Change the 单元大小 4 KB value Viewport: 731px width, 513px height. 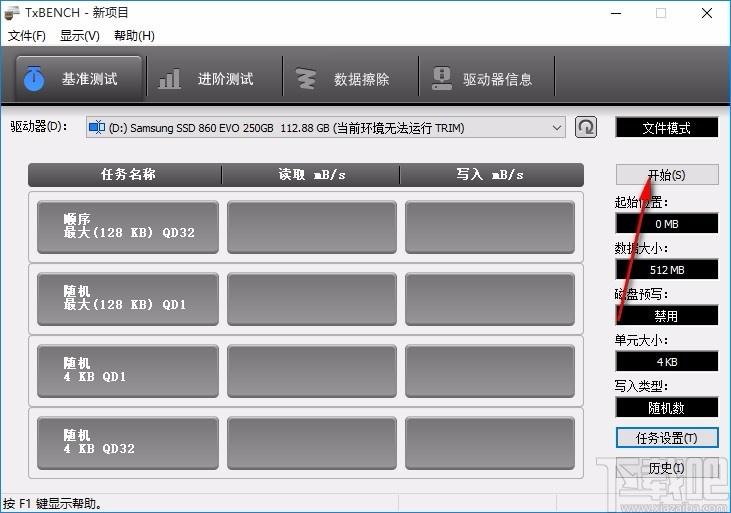click(x=667, y=361)
